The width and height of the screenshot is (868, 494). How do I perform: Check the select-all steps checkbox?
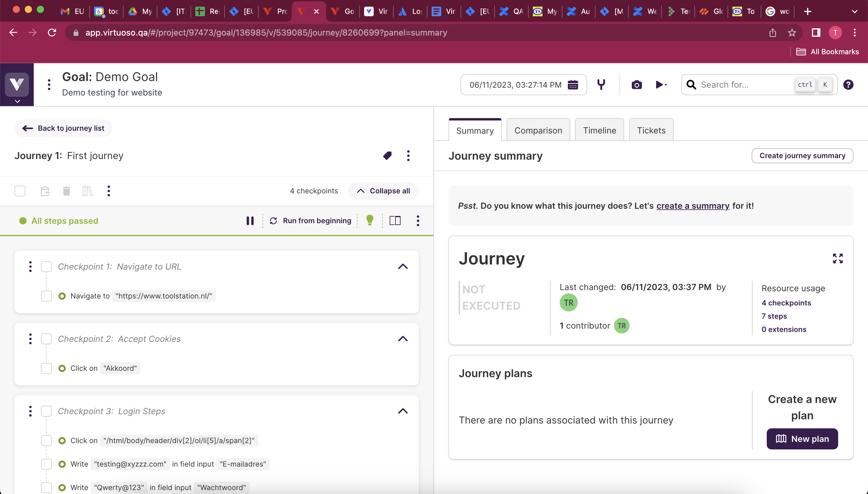pos(20,191)
